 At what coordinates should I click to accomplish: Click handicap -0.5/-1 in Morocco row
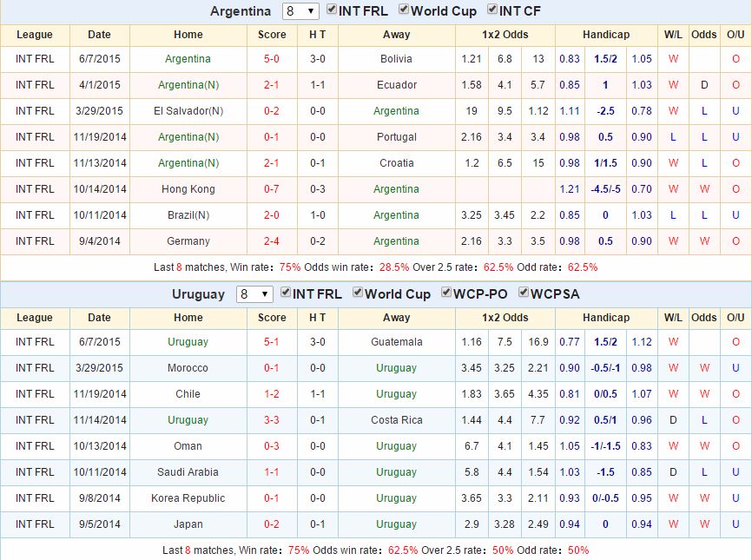pyautogui.click(x=605, y=368)
